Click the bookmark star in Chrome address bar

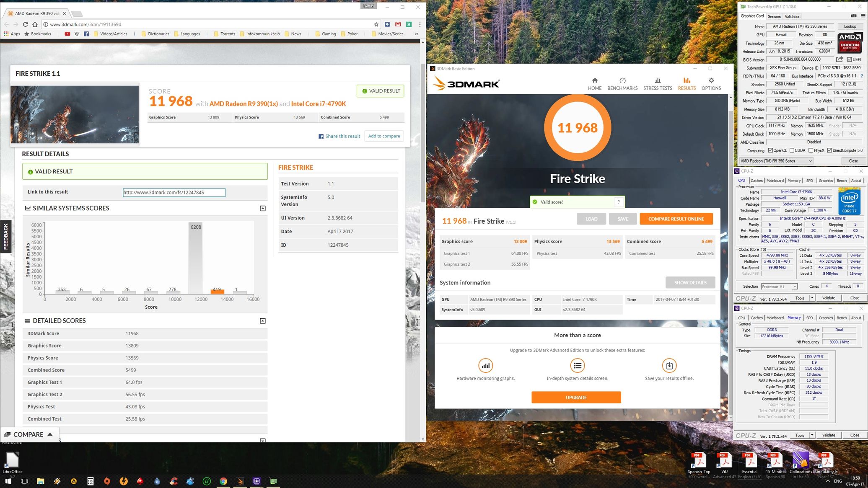click(376, 24)
